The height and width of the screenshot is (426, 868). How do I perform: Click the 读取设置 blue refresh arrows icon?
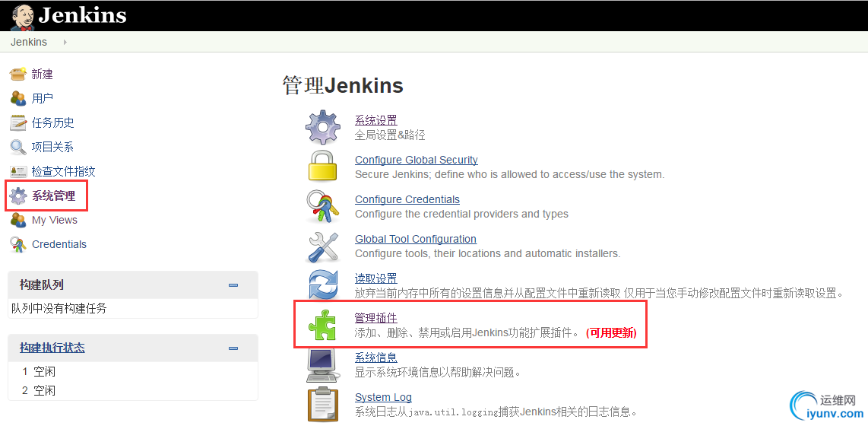point(323,285)
